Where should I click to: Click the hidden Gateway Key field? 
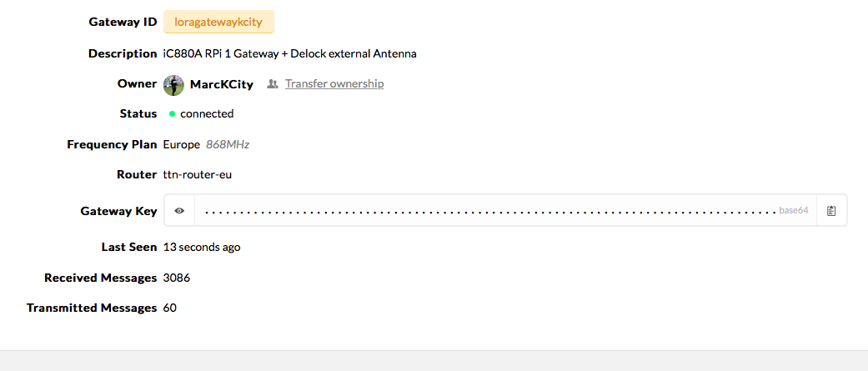pos(490,211)
